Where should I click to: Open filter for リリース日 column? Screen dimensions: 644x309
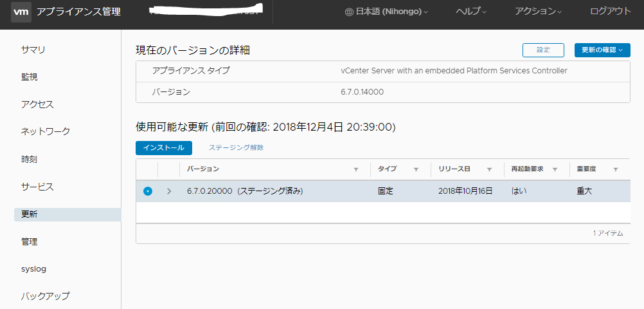point(490,169)
